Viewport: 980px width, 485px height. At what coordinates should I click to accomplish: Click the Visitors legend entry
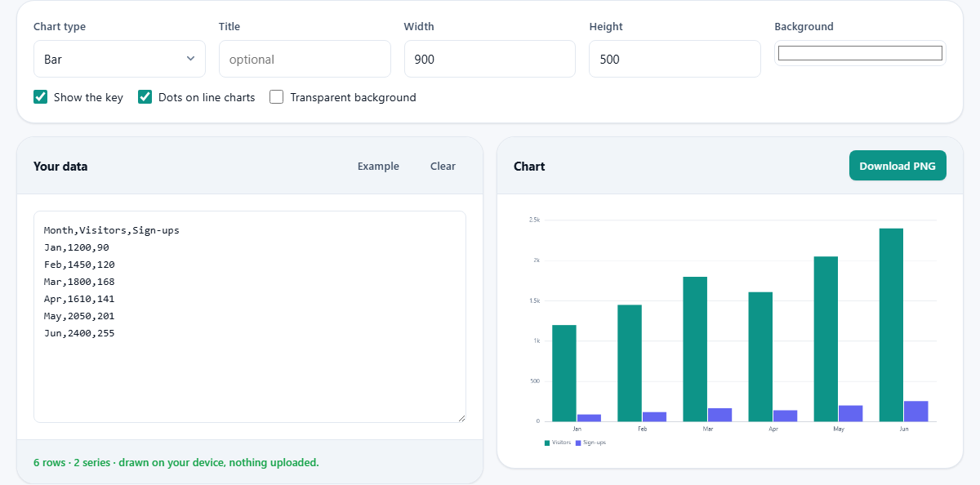[x=558, y=443]
